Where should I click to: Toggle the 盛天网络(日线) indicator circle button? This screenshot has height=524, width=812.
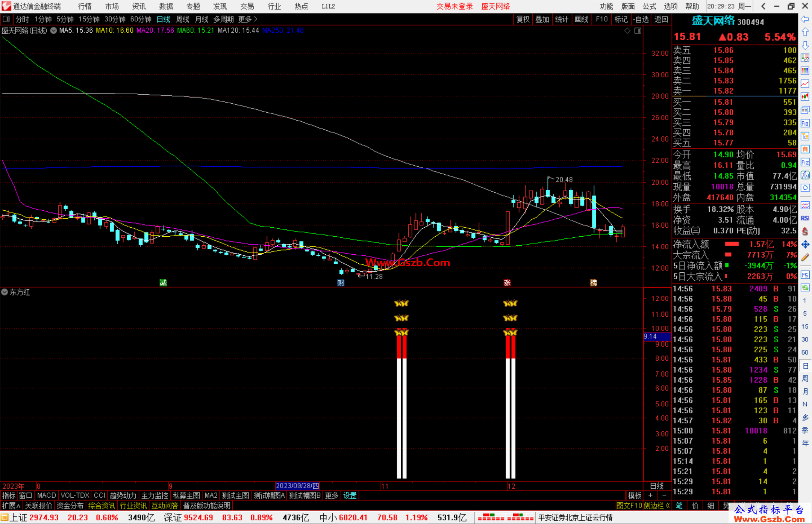(53, 30)
